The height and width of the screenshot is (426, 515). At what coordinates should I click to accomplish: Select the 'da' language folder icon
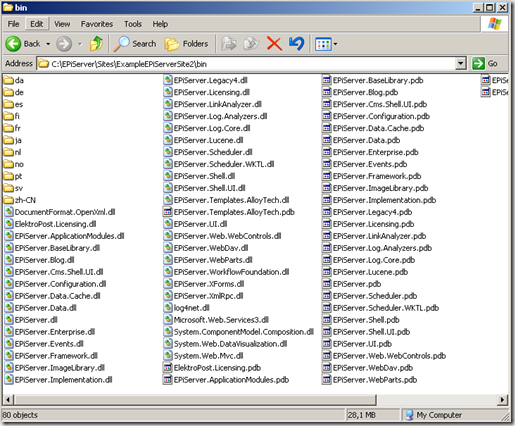tap(9, 80)
